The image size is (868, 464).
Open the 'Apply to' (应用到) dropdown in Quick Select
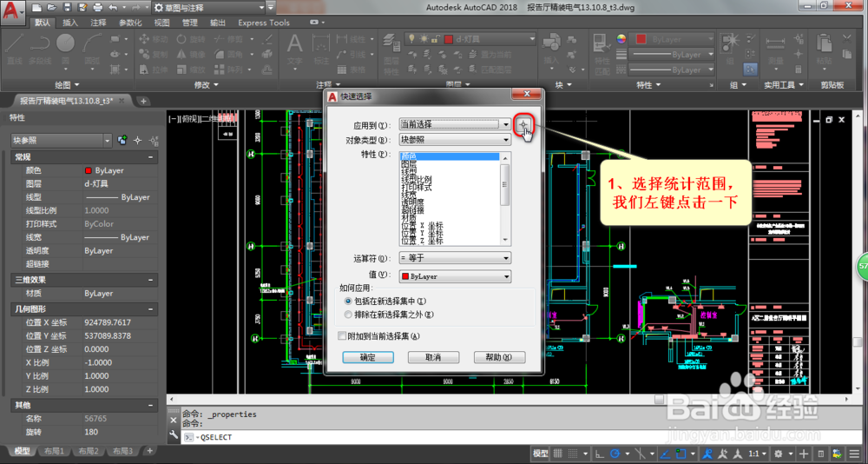[455, 124]
